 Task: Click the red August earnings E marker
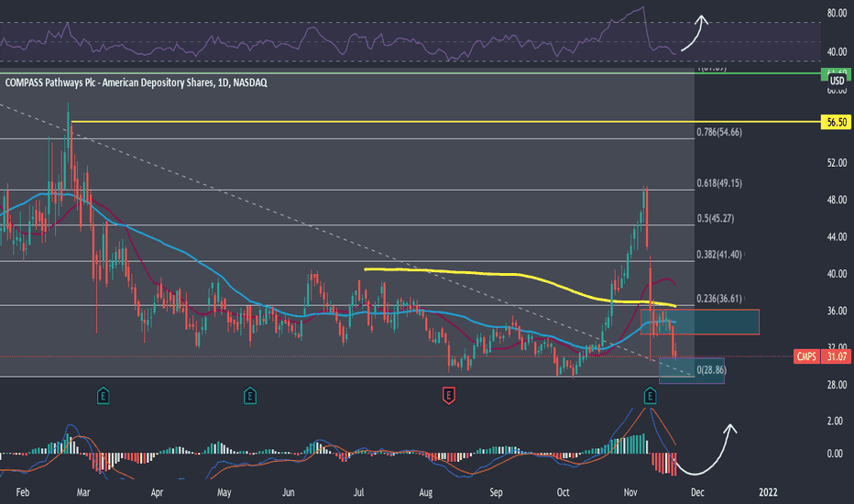pyautogui.click(x=448, y=396)
